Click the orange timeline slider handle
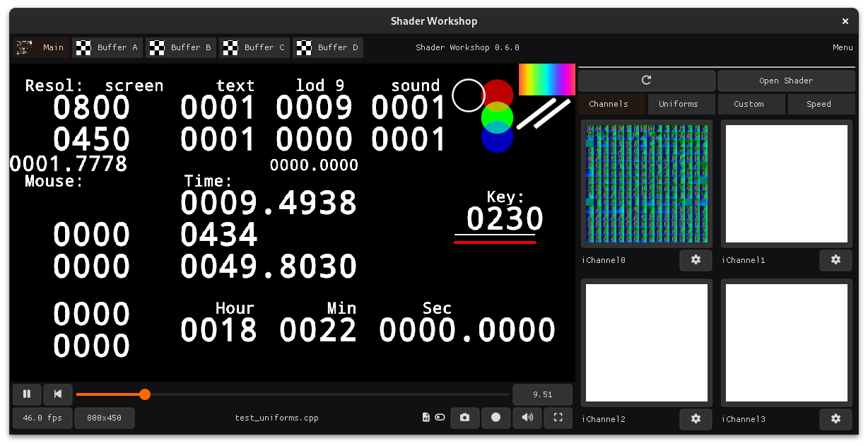Viewport: 868px width, 446px height. [145, 394]
